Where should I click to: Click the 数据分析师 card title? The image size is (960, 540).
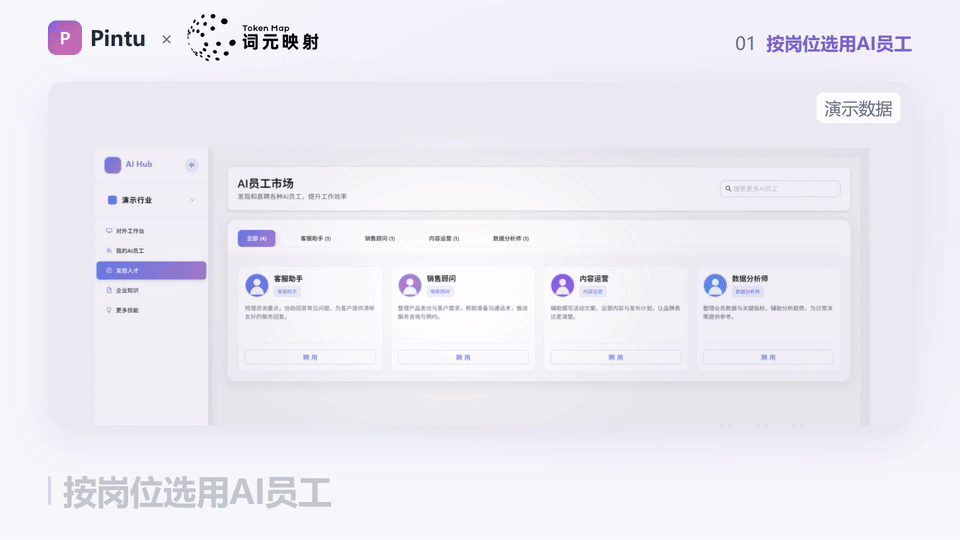750,279
